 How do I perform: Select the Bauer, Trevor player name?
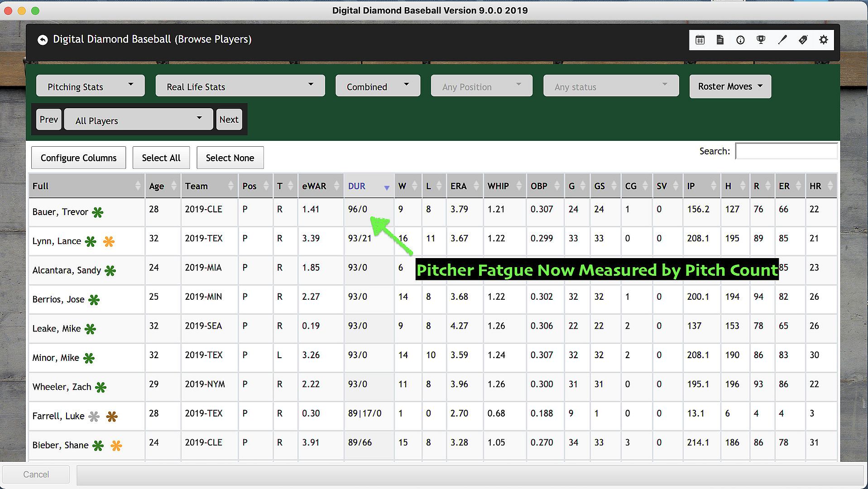coord(60,212)
